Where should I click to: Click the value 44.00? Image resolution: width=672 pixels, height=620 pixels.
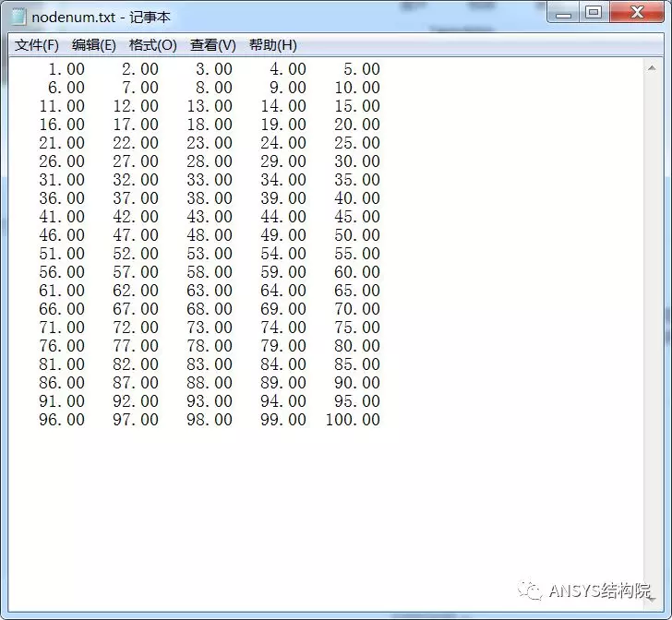point(283,217)
